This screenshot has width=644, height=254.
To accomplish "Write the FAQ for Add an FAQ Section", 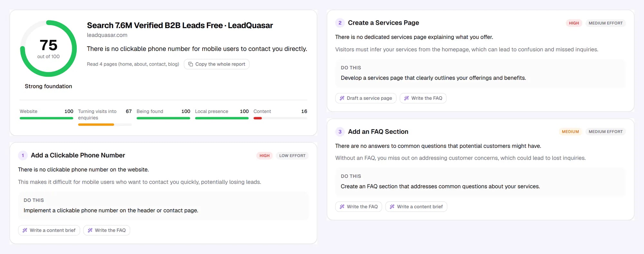I will pyautogui.click(x=359, y=207).
